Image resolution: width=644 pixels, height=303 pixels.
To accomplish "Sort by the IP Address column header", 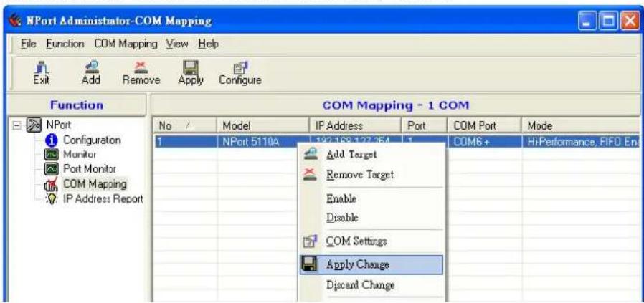I will click(355, 126).
